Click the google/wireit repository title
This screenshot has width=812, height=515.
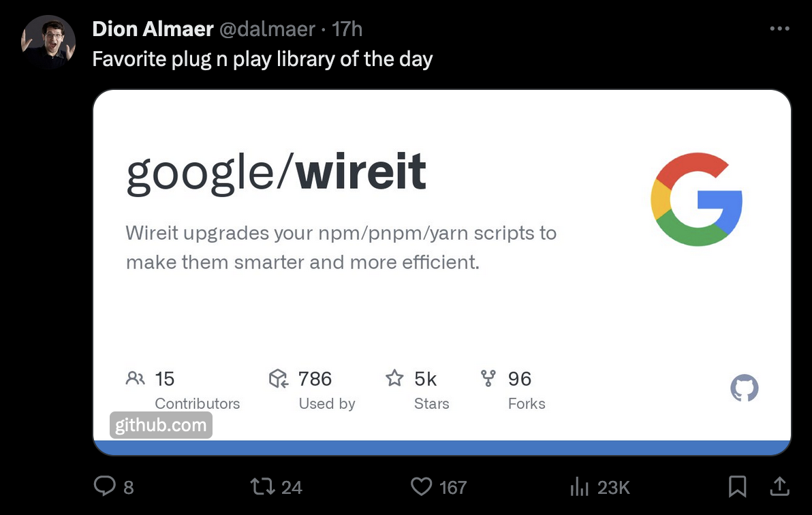coord(275,172)
